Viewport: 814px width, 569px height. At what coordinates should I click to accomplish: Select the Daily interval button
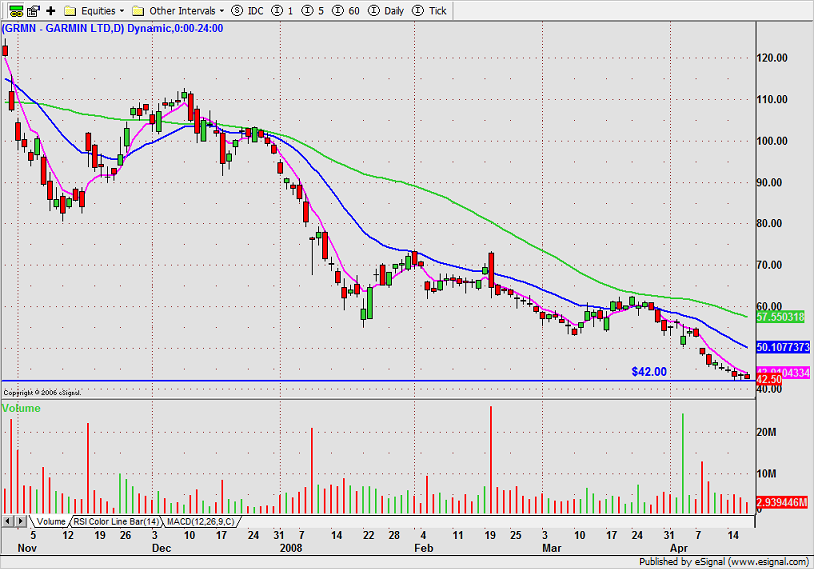click(x=386, y=10)
